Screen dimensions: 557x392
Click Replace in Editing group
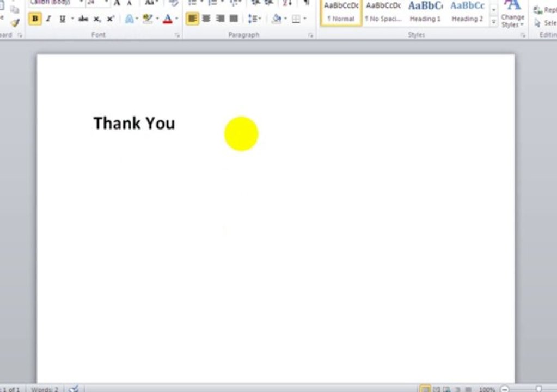point(545,10)
